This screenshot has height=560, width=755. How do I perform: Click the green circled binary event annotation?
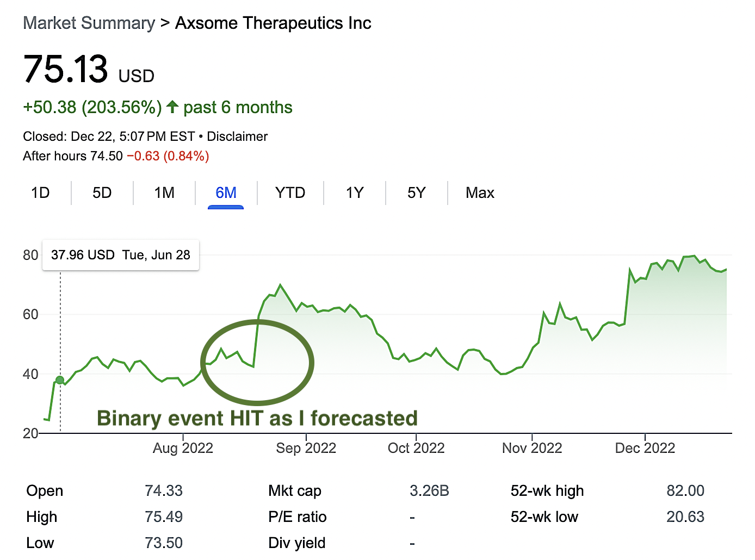point(257,363)
